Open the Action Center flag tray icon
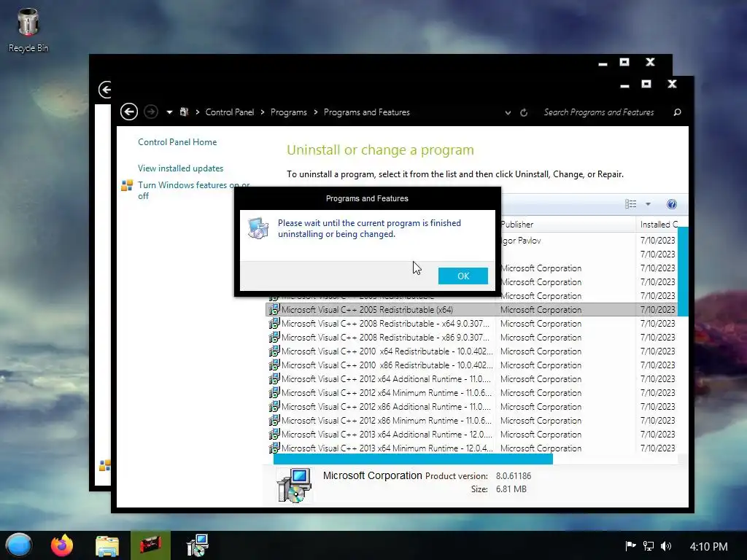 tap(630, 546)
